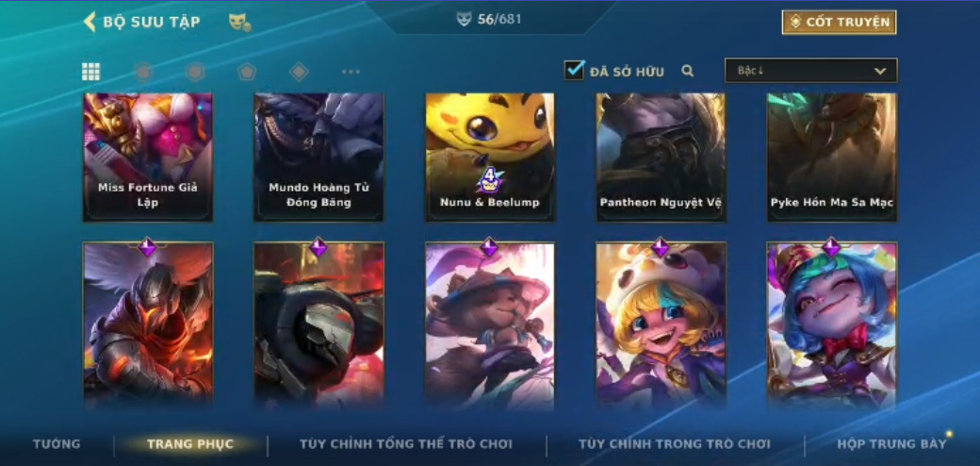Screen dimensions: 980x466
Task: Uncheck the Đã Sở Hữu checkbox
Action: [575, 70]
